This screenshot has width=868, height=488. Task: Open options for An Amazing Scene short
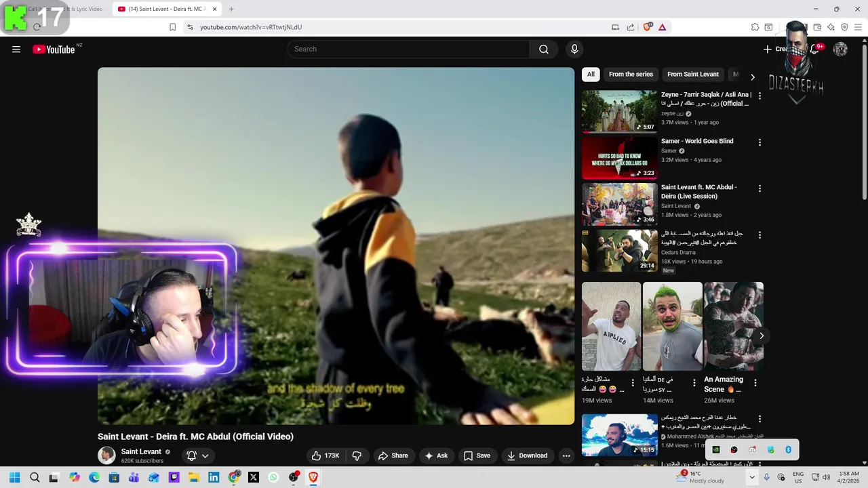click(755, 383)
